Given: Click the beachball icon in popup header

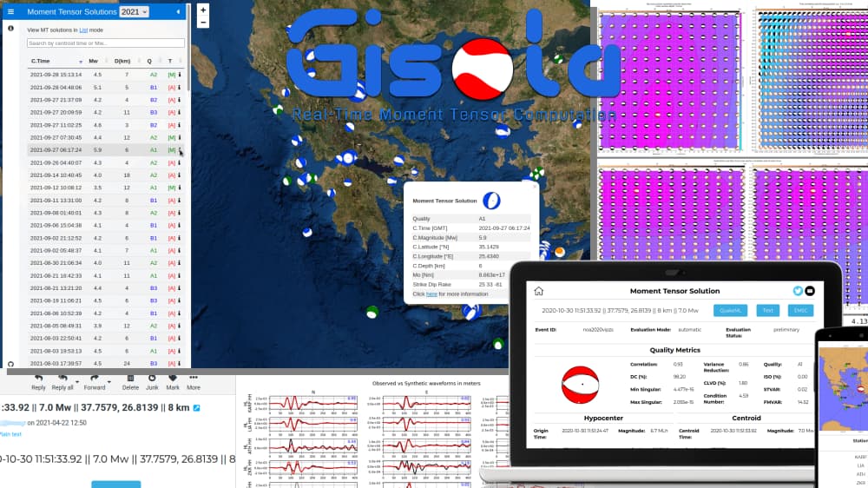Looking at the screenshot, I should pos(491,201).
